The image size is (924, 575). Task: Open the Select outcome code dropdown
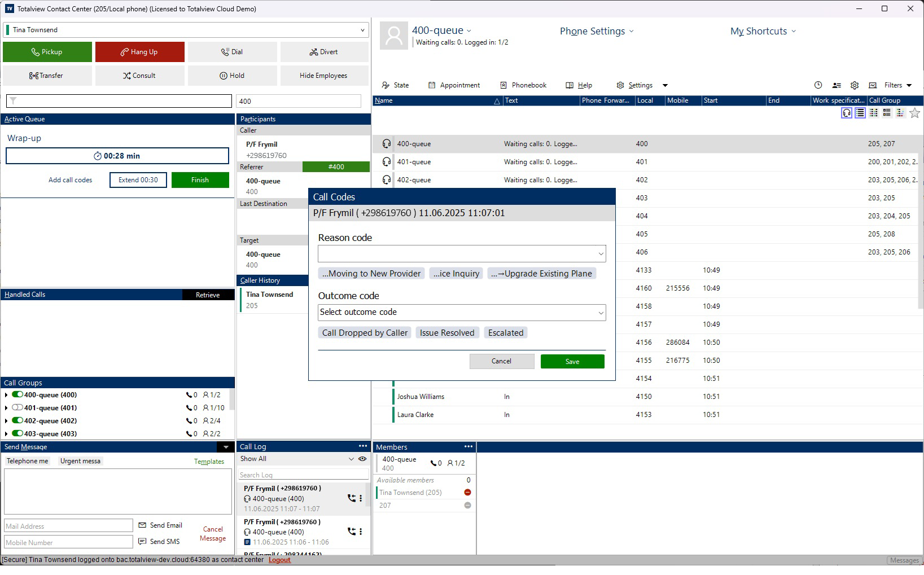point(462,313)
